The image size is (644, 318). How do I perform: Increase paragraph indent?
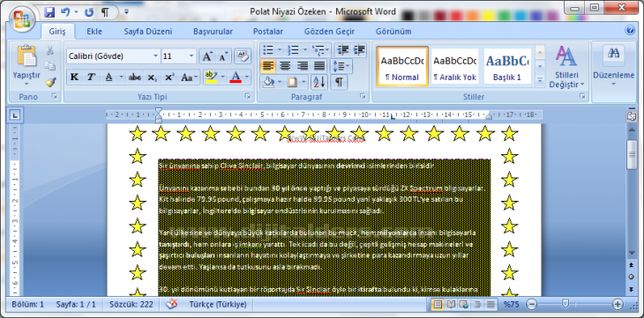[358, 50]
